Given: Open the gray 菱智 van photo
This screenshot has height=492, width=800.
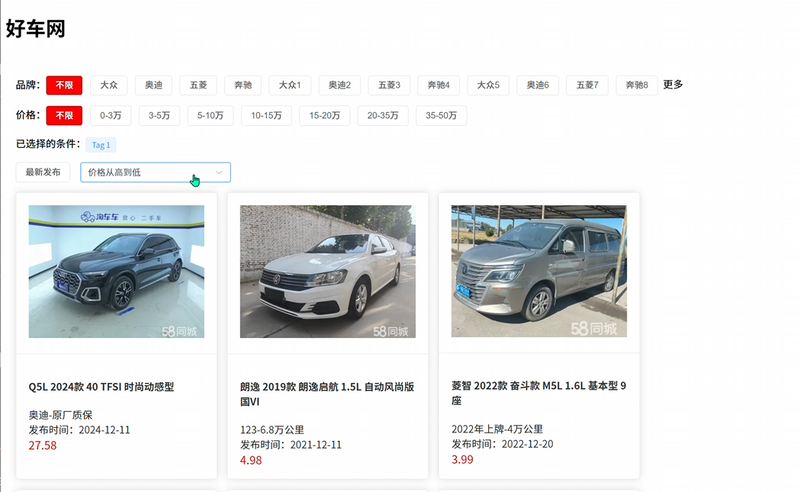Looking at the screenshot, I should pos(539,271).
